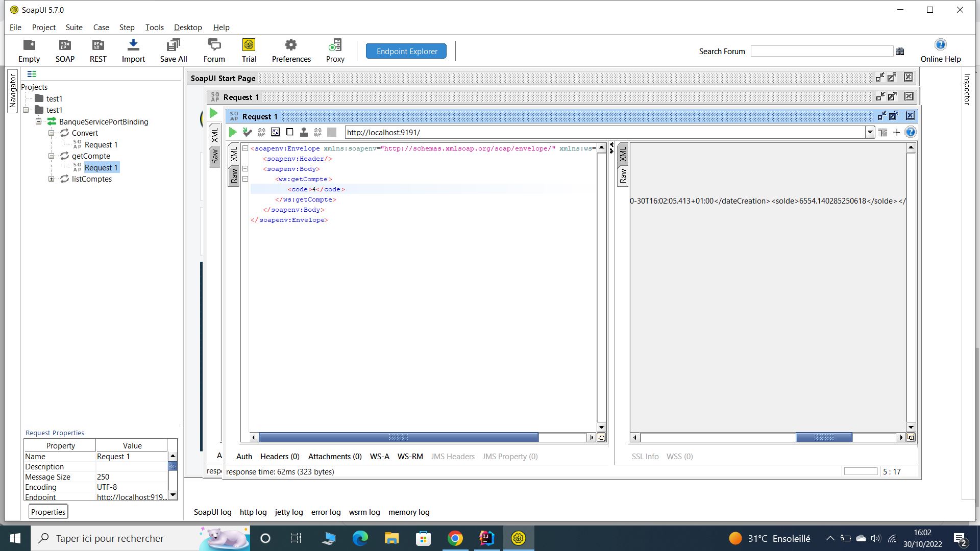Viewport: 980px width, 551px height.
Task: Open the Endpoint Explorer
Action: 406,51
